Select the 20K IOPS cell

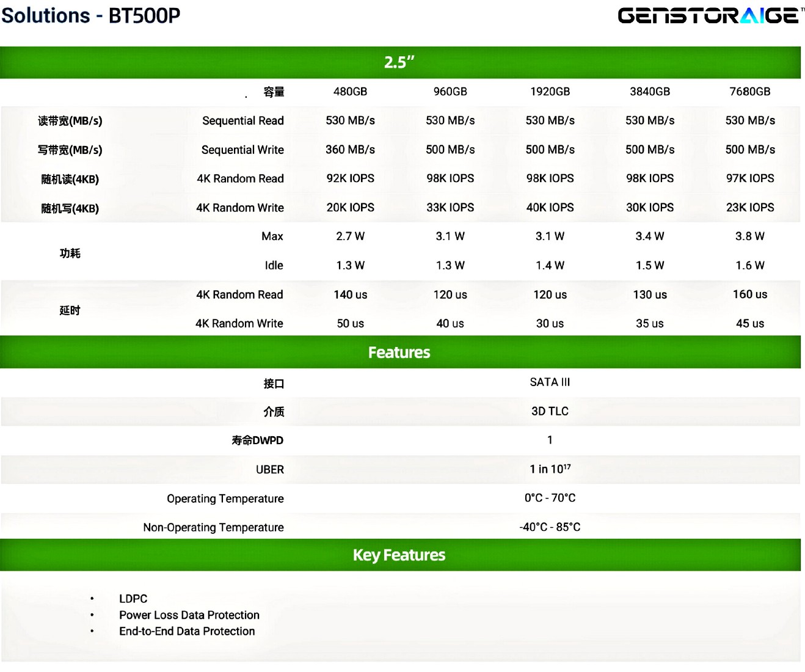point(351,208)
